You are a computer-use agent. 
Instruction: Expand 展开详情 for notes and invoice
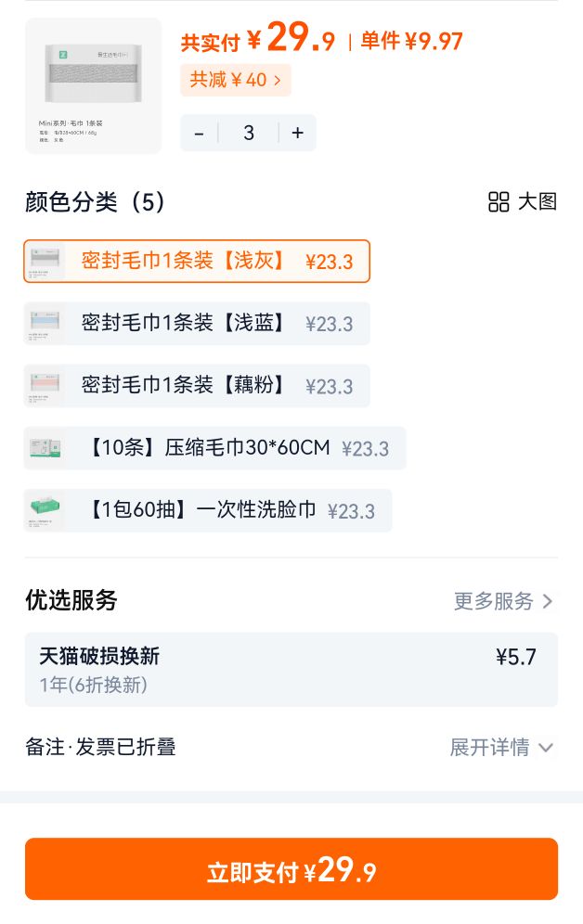tap(501, 747)
